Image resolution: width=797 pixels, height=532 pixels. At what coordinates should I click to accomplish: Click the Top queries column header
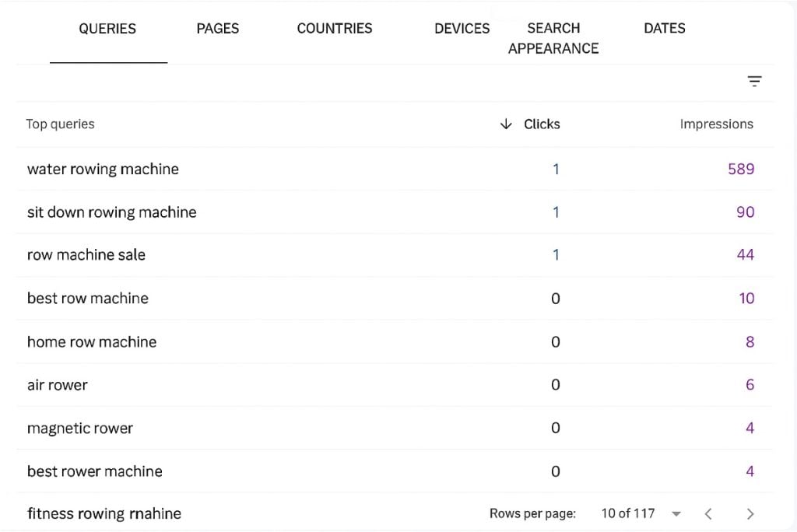point(60,124)
